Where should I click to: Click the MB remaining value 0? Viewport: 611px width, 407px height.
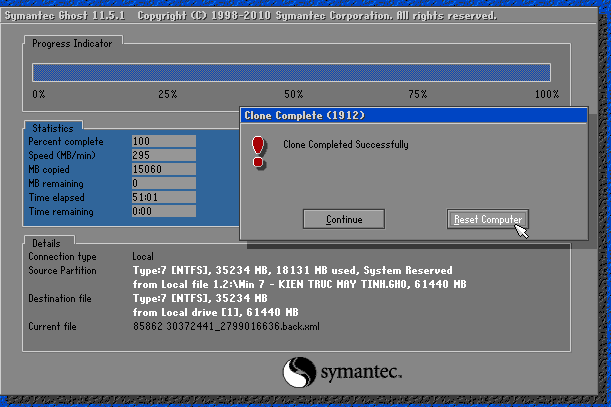pyautogui.click(x=164, y=183)
